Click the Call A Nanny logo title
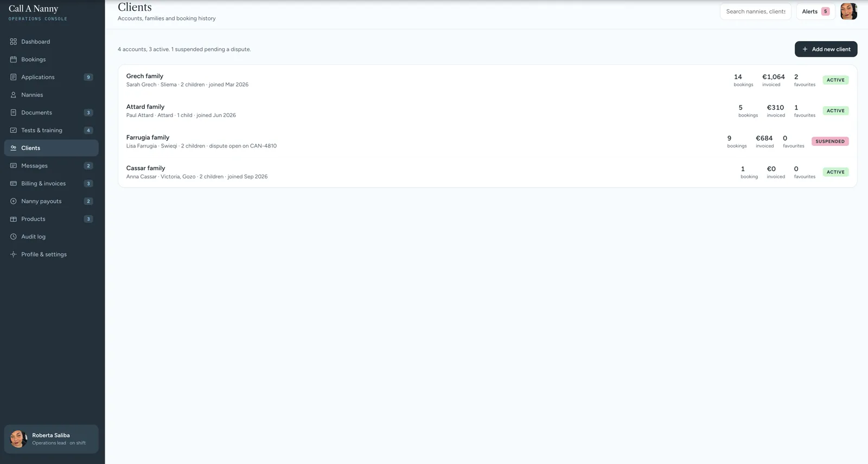 [x=34, y=9]
